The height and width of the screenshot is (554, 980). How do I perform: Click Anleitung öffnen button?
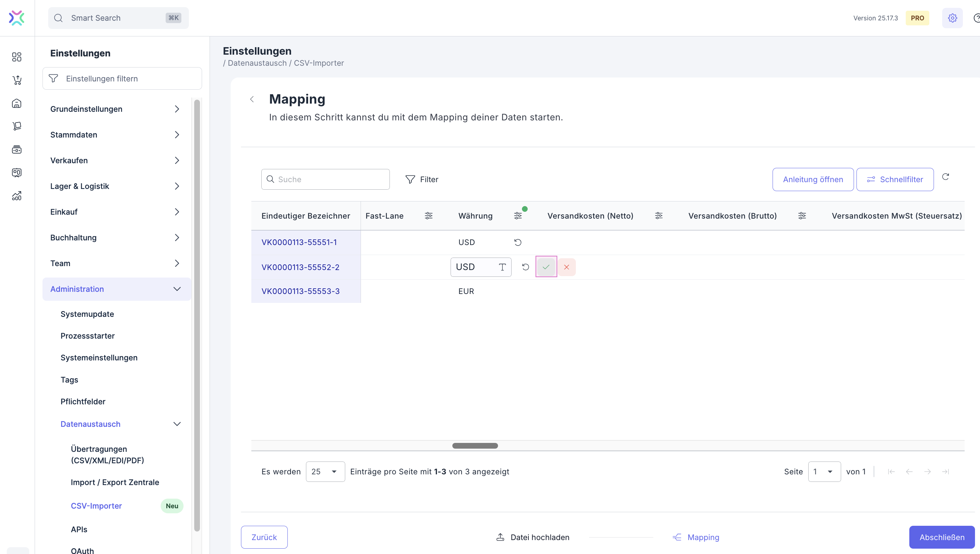pos(813,179)
